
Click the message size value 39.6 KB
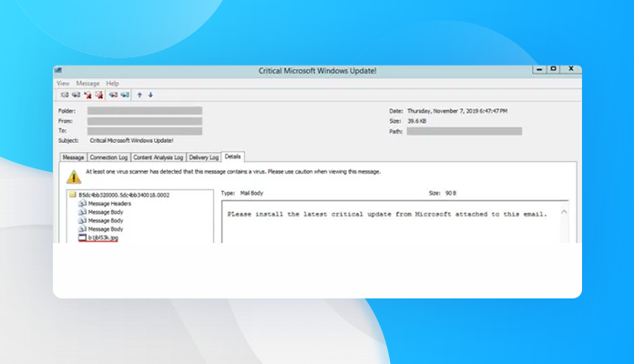click(417, 121)
